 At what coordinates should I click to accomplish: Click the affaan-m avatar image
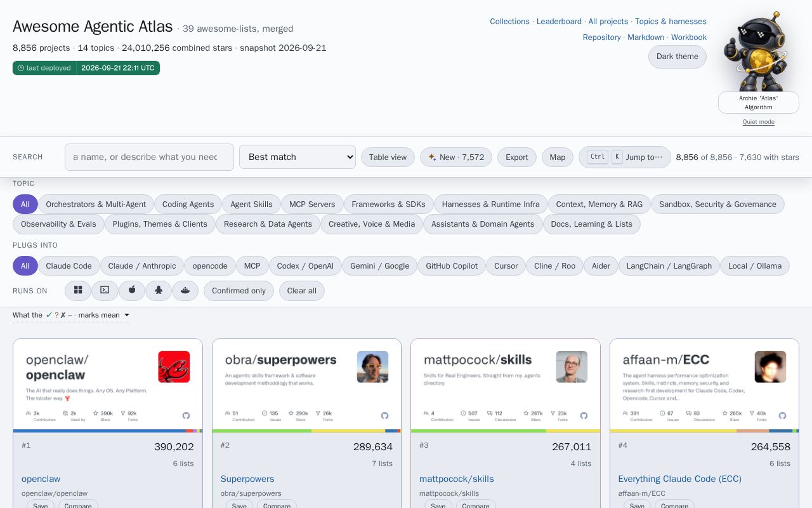[x=770, y=367]
